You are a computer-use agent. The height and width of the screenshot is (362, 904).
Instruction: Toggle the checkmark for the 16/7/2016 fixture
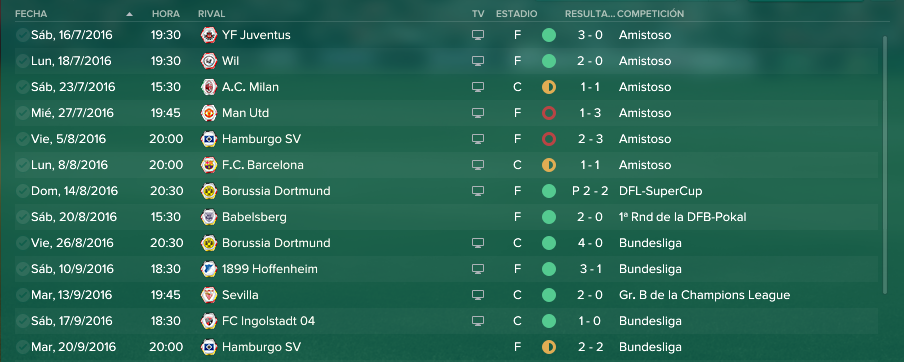pyautogui.click(x=22, y=35)
